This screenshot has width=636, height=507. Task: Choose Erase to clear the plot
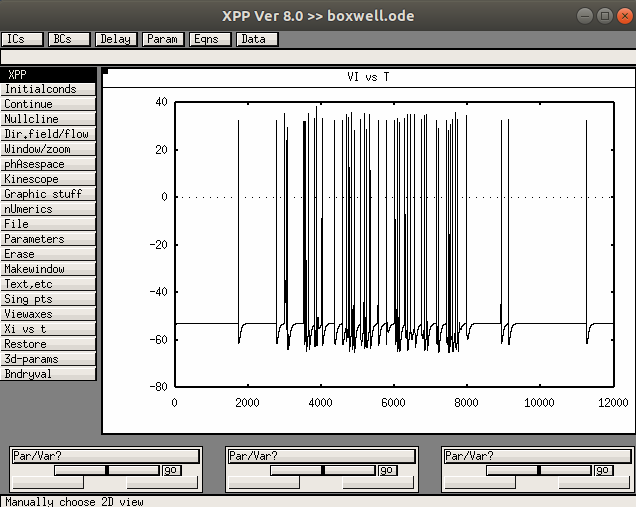point(48,254)
